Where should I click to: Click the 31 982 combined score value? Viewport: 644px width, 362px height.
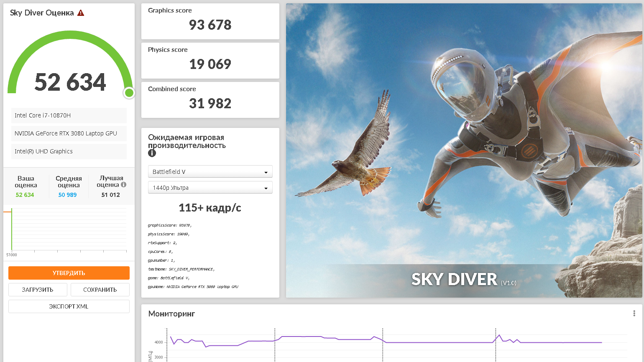click(210, 104)
